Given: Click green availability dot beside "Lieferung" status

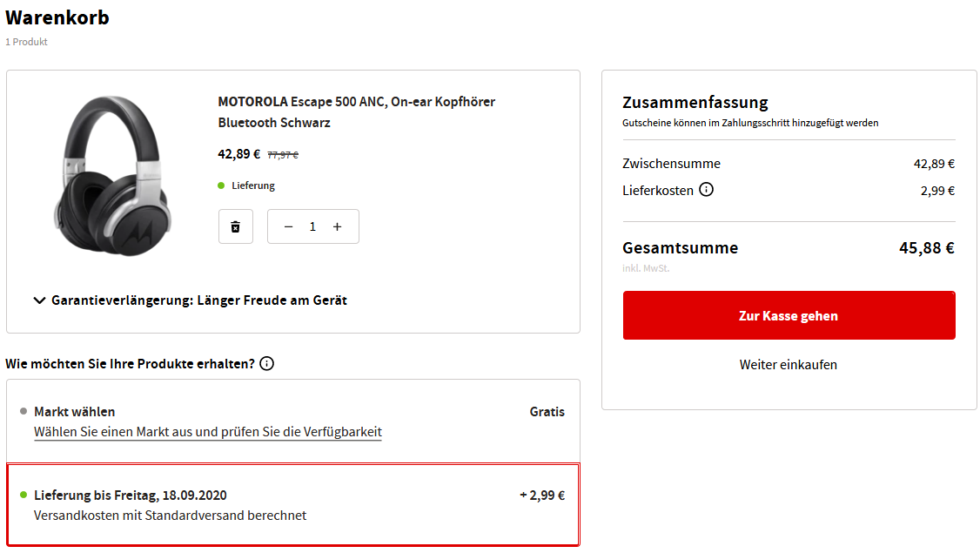Looking at the screenshot, I should click(221, 185).
